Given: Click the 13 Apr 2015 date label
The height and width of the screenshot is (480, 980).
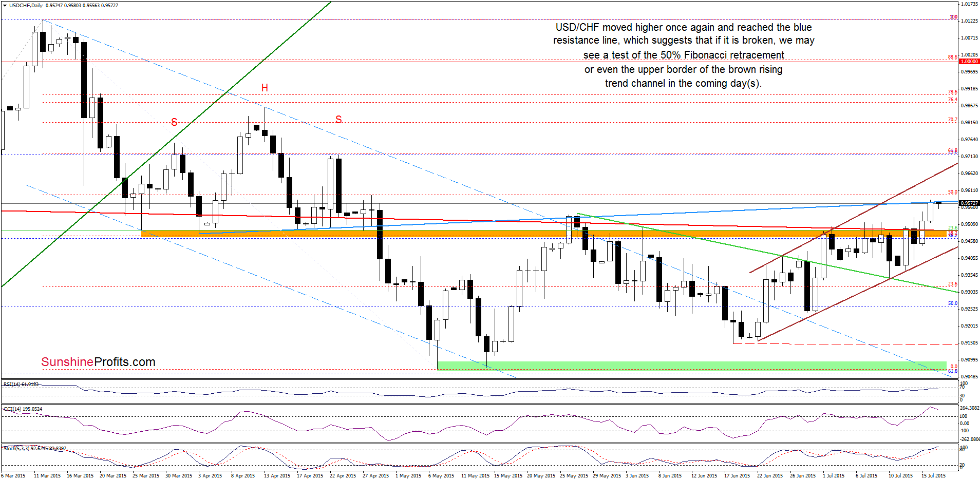Looking at the screenshot, I should coord(277,476).
